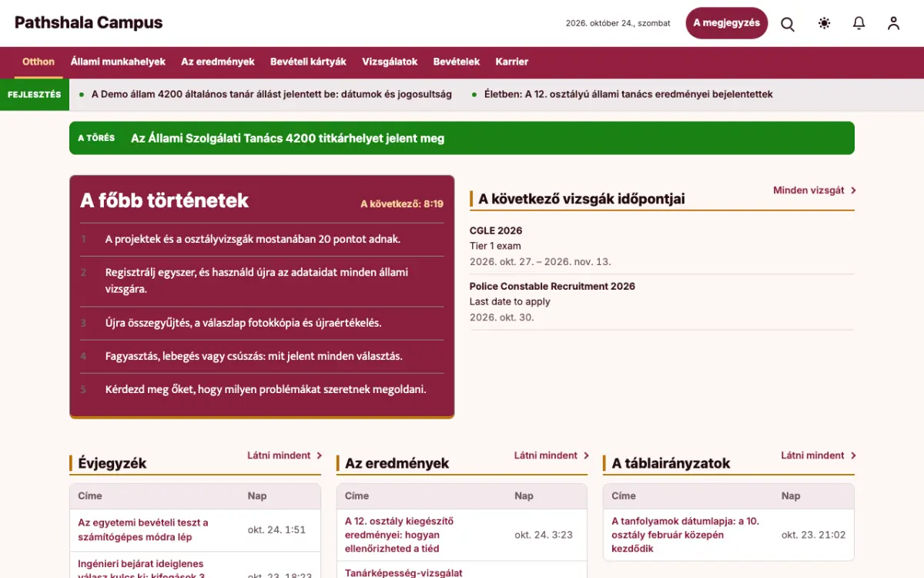The image size is (924, 578).
Task: Click the A megjegyzés button
Action: tap(726, 23)
